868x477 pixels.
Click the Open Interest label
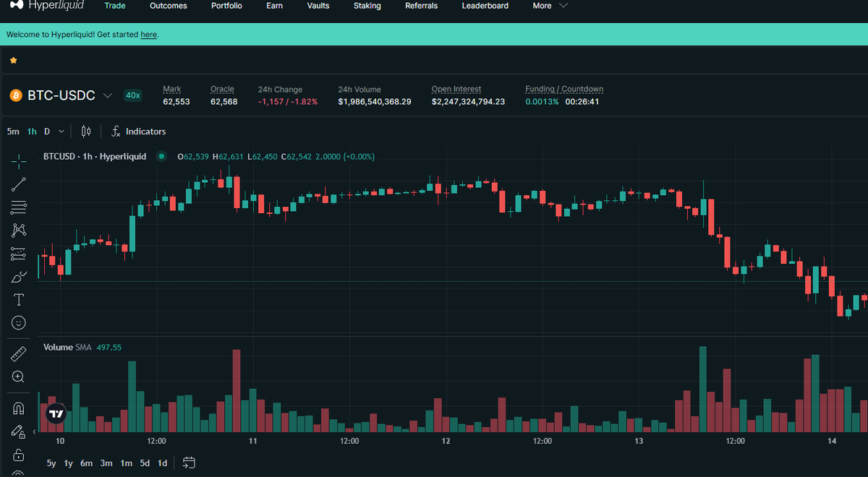(x=456, y=90)
